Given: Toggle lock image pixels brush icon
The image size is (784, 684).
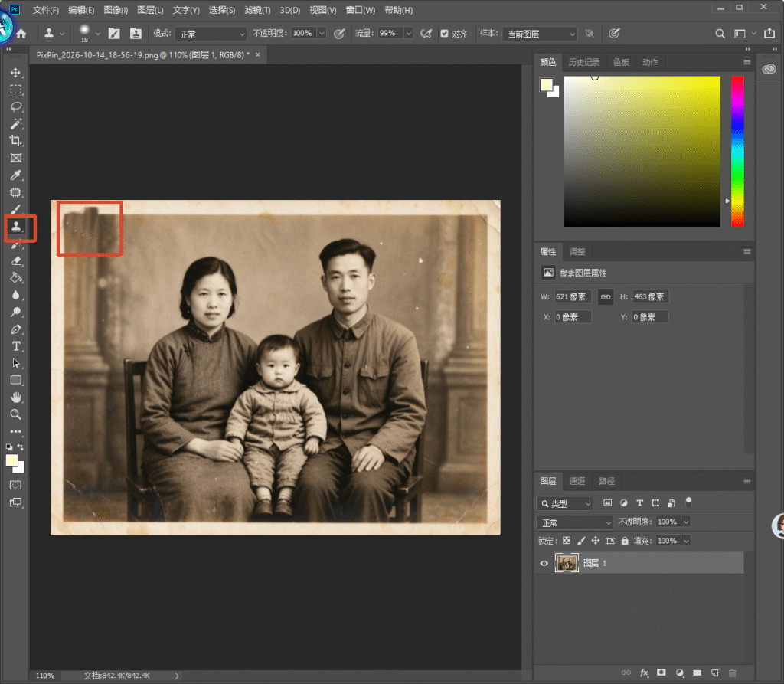Looking at the screenshot, I should (x=581, y=541).
